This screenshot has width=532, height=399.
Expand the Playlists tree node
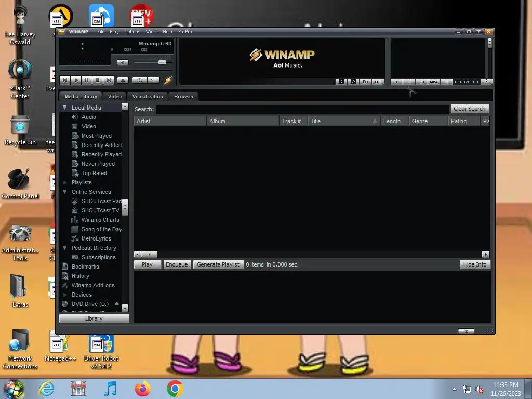pos(64,182)
